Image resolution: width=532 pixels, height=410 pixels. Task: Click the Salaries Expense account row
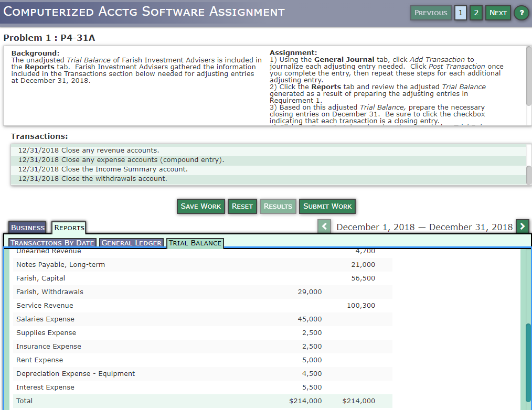click(x=203, y=319)
